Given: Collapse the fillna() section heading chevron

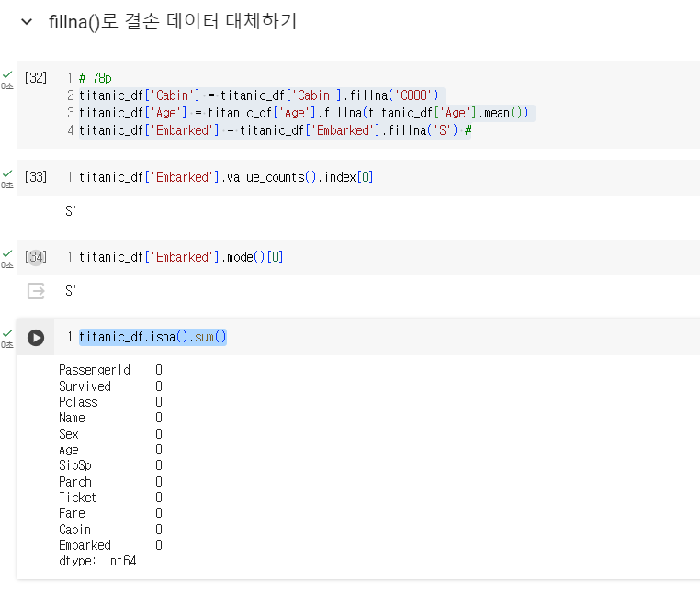Looking at the screenshot, I should 27,21.
